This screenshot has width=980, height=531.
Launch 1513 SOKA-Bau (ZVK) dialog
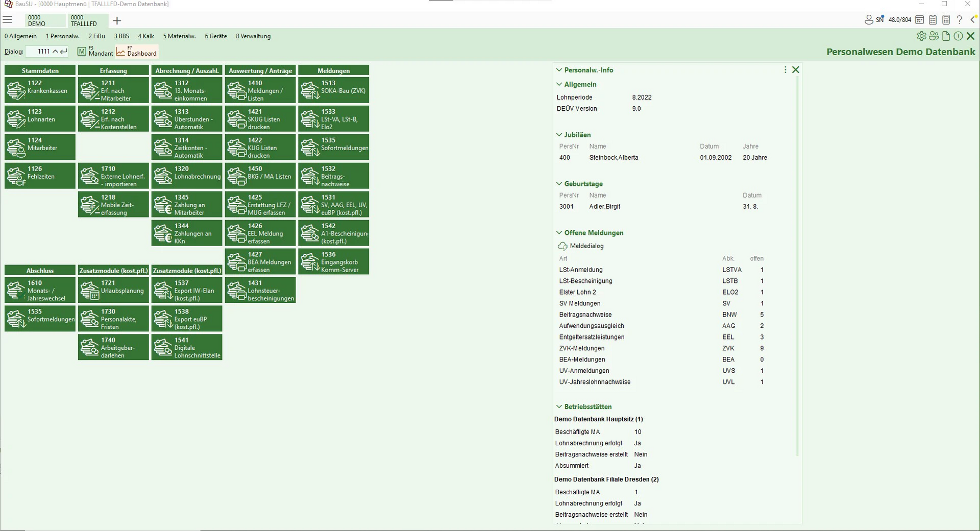tap(333, 90)
